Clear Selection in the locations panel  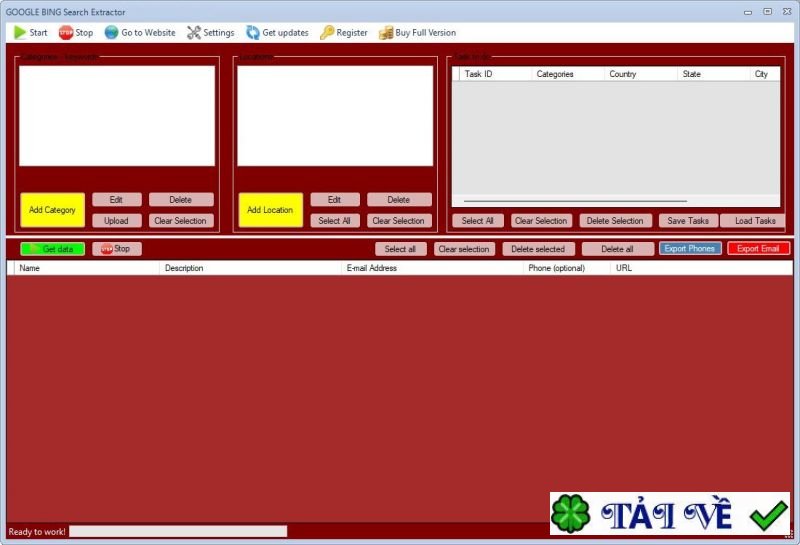tap(399, 220)
